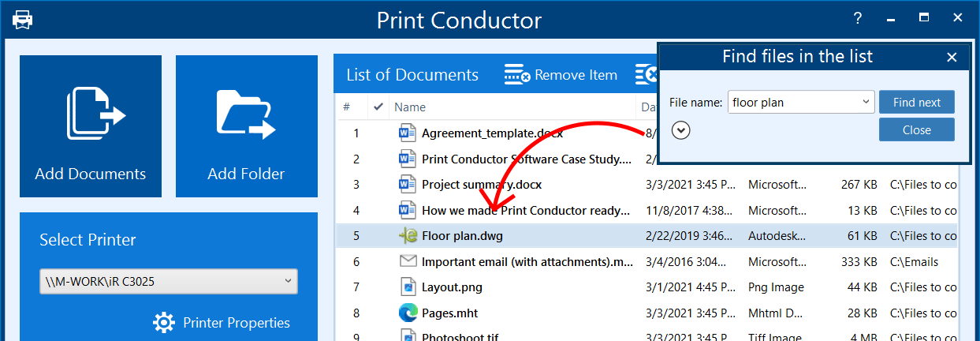This screenshot has width=980, height=341.
Task: Select the Print Conductor Software Case Study file
Action: point(527,159)
